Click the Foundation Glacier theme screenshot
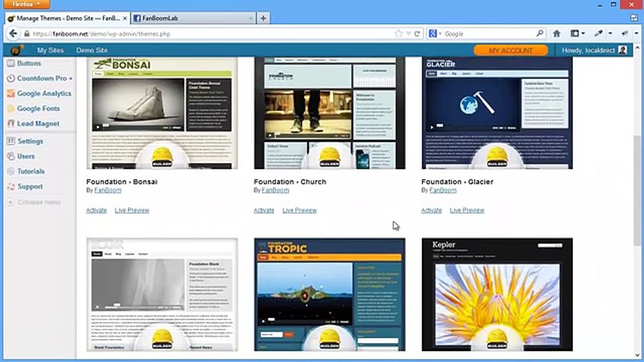The image size is (644, 362). 497,113
